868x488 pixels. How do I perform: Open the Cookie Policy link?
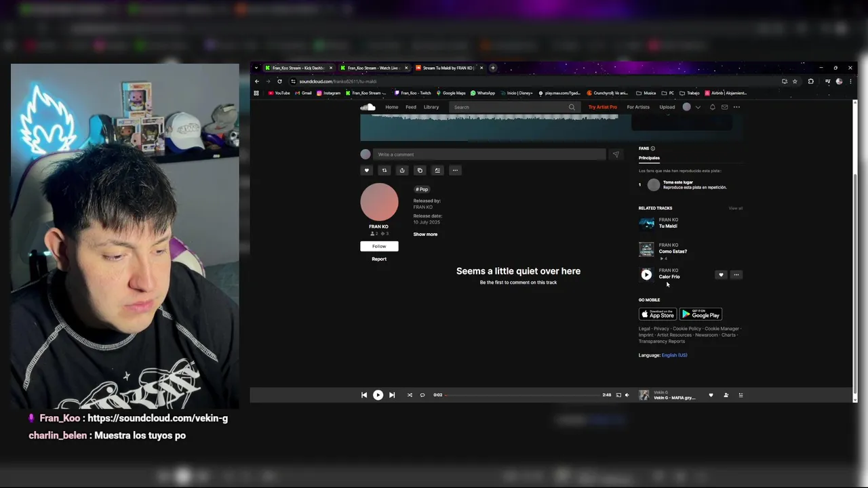tap(687, 329)
